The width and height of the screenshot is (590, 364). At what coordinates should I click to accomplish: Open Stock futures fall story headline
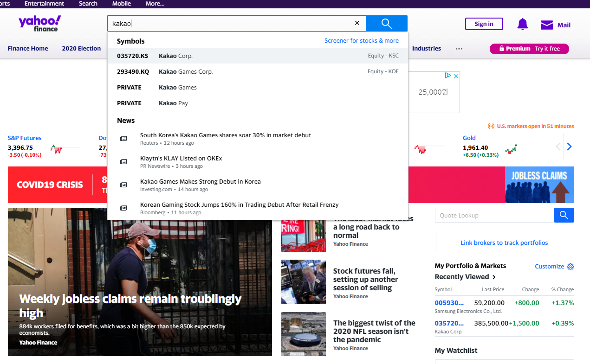click(x=366, y=279)
